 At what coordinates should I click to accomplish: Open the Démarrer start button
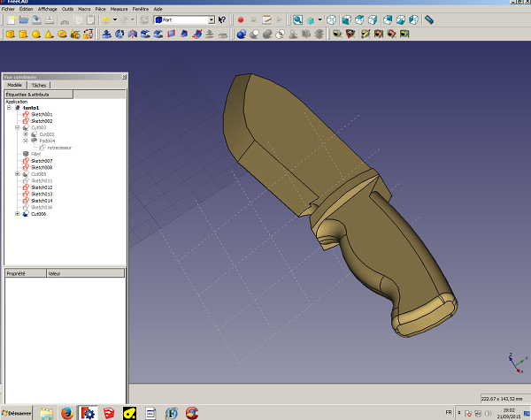16,413
